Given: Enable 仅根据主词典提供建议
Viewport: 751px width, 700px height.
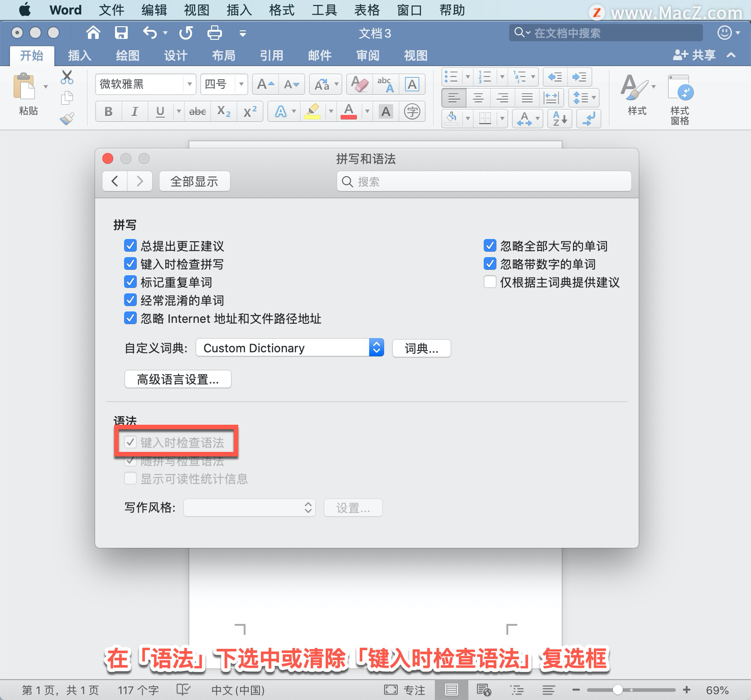Looking at the screenshot, I should pyautogui.click(x=490, y=282).
